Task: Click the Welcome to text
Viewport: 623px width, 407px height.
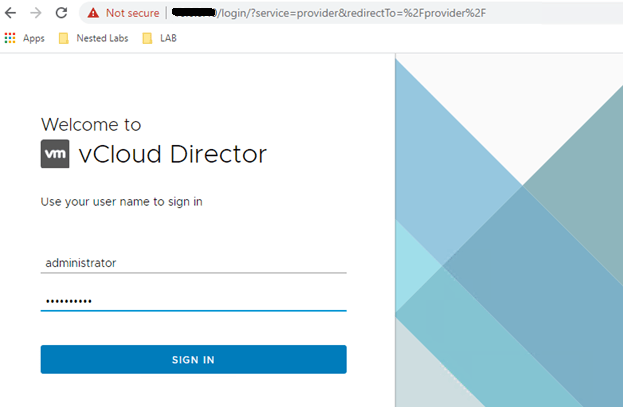Action: [x=91, y=125]
